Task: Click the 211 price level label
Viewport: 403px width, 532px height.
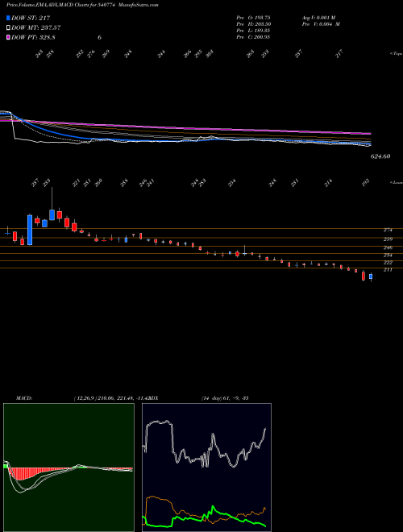Action: click(x=388, y=270)
